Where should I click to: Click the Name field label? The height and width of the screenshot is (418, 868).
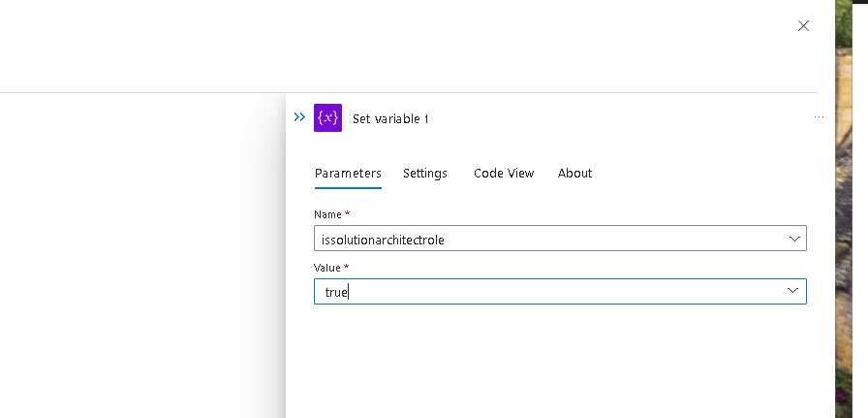pos(331,214)
